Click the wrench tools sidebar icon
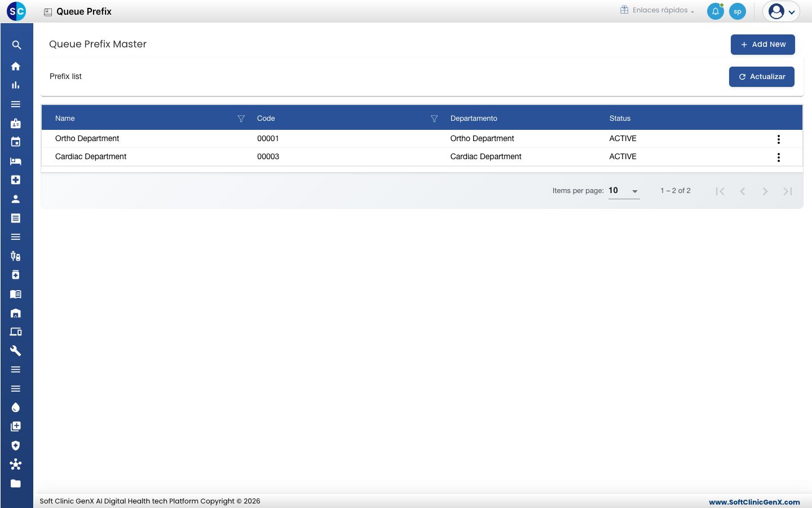Viewport: 812px width, 508px height. pyautogui.click(x=16, y=351)
